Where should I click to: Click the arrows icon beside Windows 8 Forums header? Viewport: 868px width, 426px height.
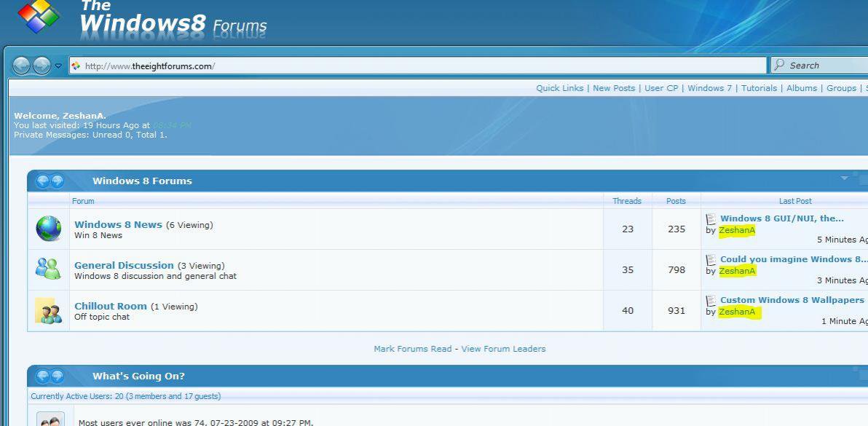click(50, 181)
